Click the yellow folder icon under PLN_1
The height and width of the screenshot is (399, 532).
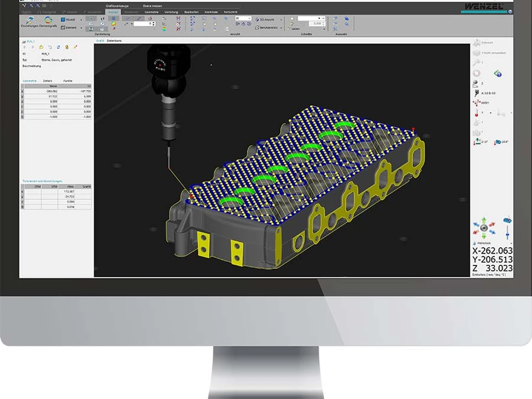coord(41,47)
